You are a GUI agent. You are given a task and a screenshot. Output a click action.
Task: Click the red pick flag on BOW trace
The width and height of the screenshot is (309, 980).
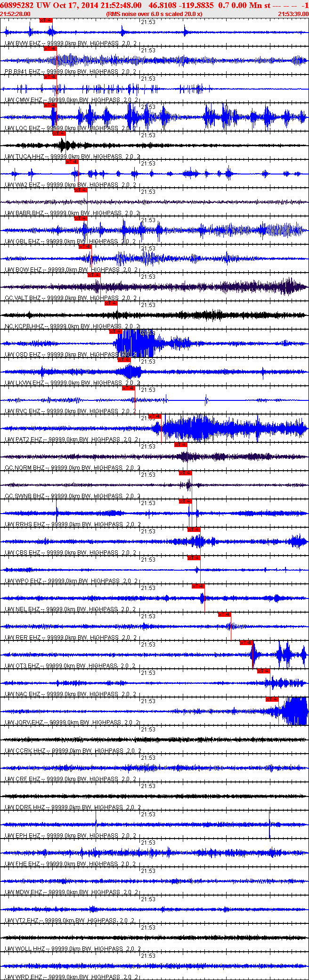[85, 247]
